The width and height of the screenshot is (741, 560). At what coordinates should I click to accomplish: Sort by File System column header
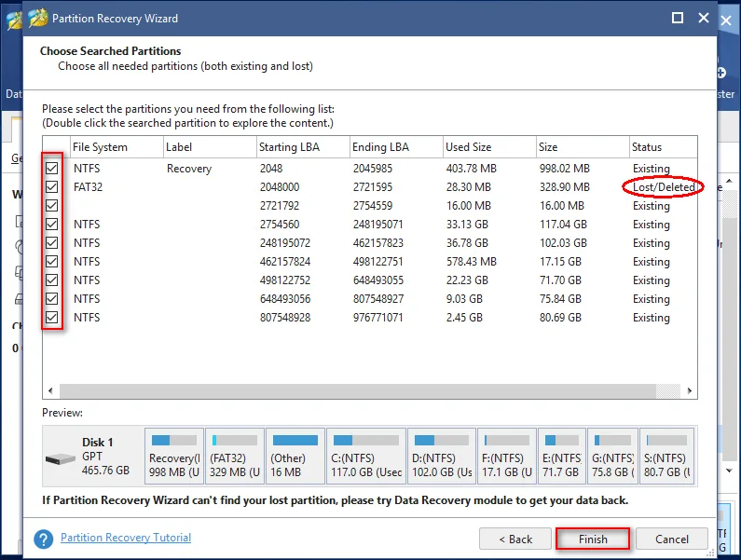click(117, 147)
